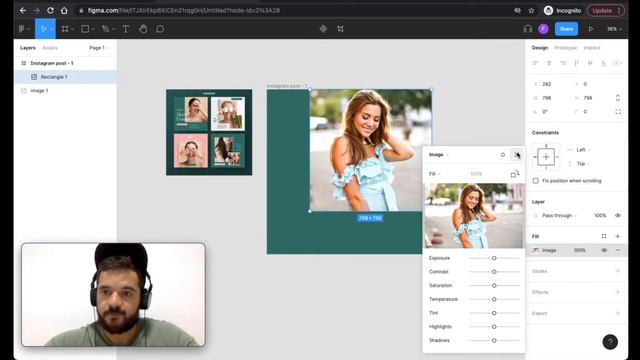
Task: Open the Figma main menu icon
Action: 22,29
